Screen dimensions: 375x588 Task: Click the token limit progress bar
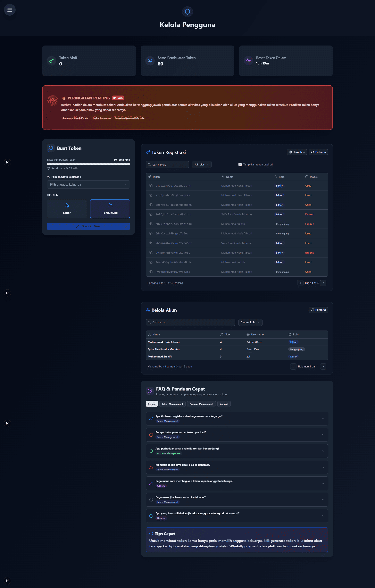tap(88, 164)
